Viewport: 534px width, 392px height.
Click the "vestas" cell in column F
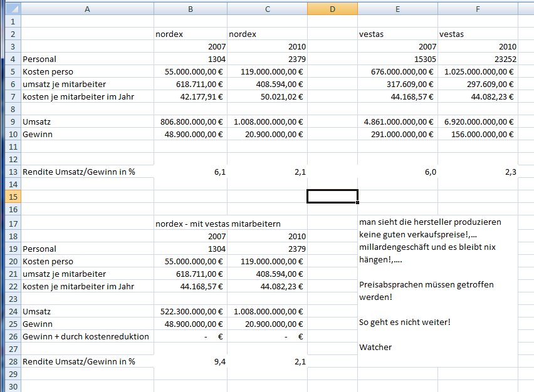coord(478,34)
